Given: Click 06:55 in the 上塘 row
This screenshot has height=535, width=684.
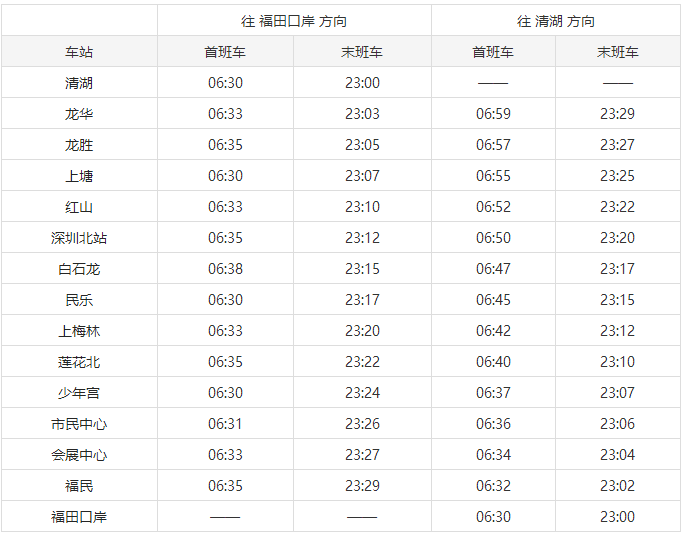Looking at the screenshot, I should [x=493, y=176].
